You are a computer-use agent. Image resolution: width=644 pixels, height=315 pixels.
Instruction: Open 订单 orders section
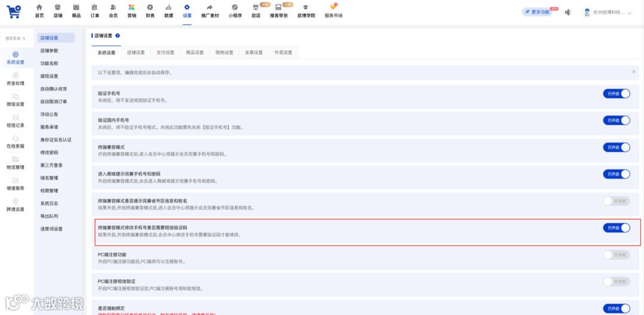(94, 11)
